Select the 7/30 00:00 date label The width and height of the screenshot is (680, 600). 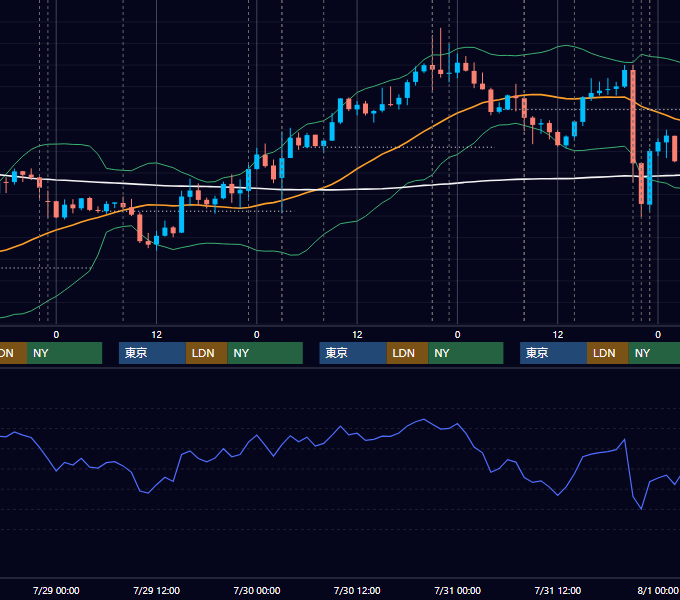pos(257,590)
